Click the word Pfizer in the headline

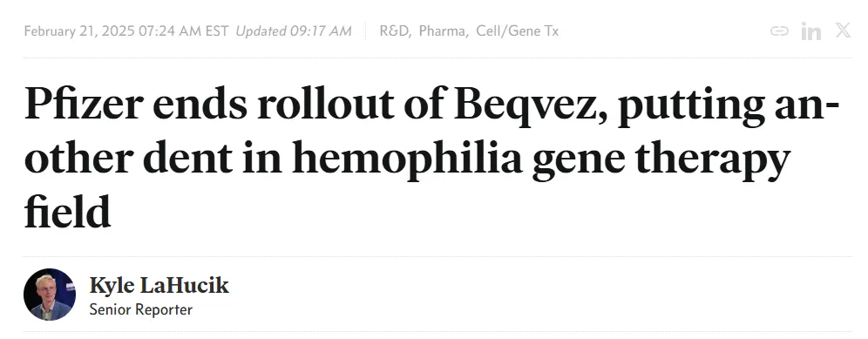coord(85,104)
